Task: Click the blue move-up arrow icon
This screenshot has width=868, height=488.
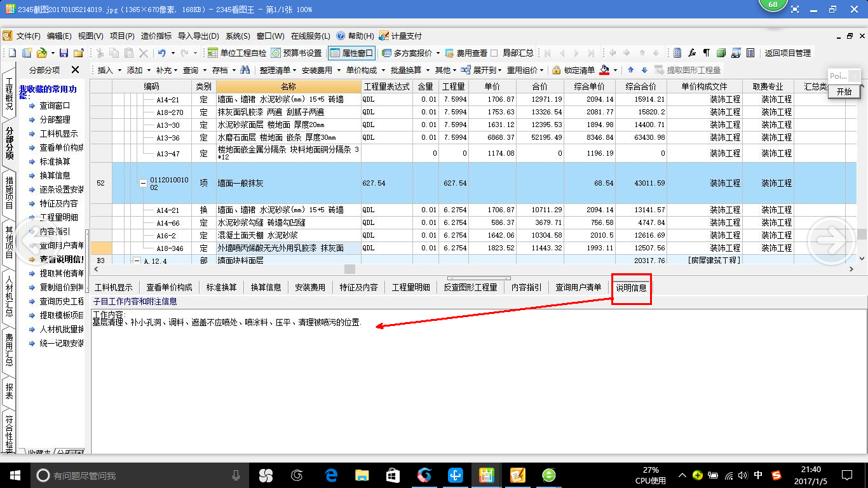Action: click(631, 70)
